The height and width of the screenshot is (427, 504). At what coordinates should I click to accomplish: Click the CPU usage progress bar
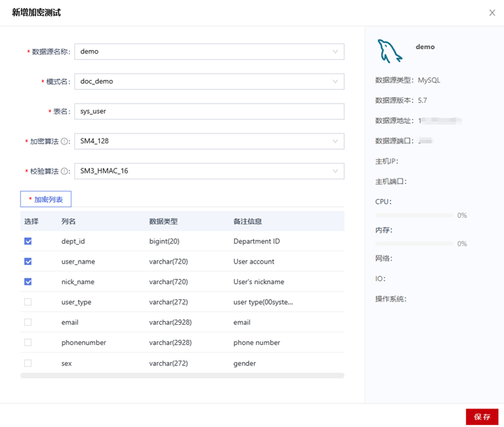coord(414,215)
